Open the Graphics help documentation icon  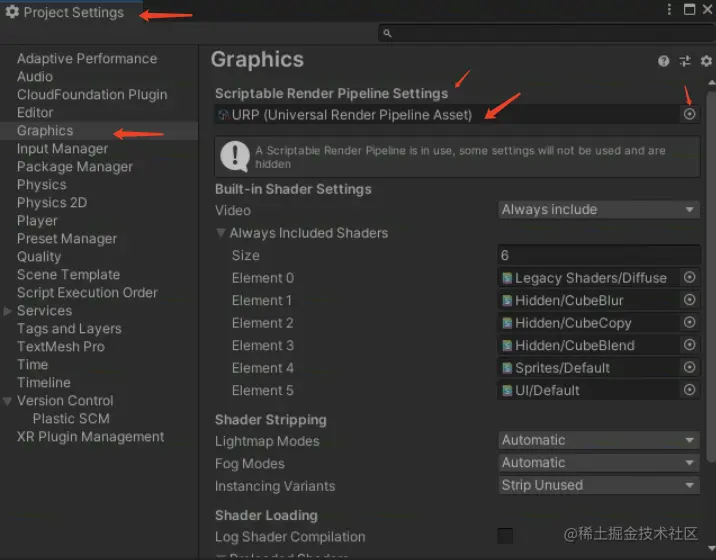pos(663,61)
